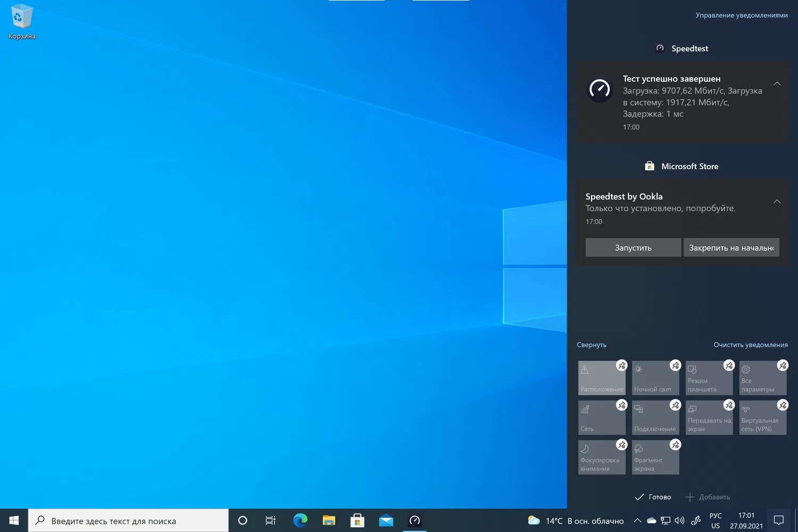Switch the РУС input language indicator
Screen dimensions: 798x532
tap(716, 520)
